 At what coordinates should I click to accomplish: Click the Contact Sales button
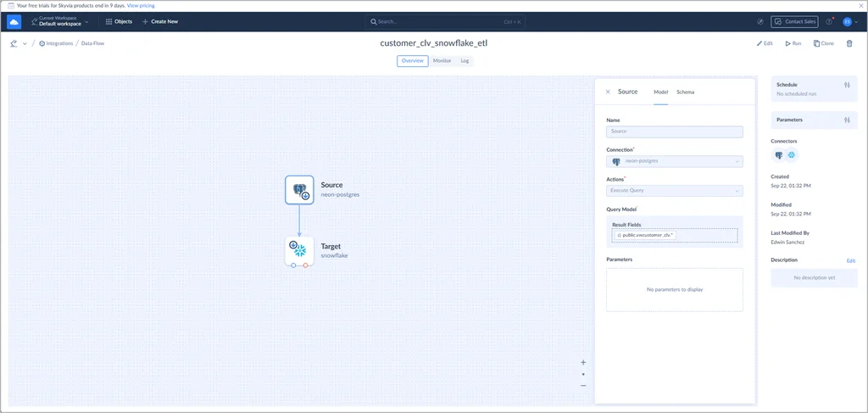coord(794,21)
